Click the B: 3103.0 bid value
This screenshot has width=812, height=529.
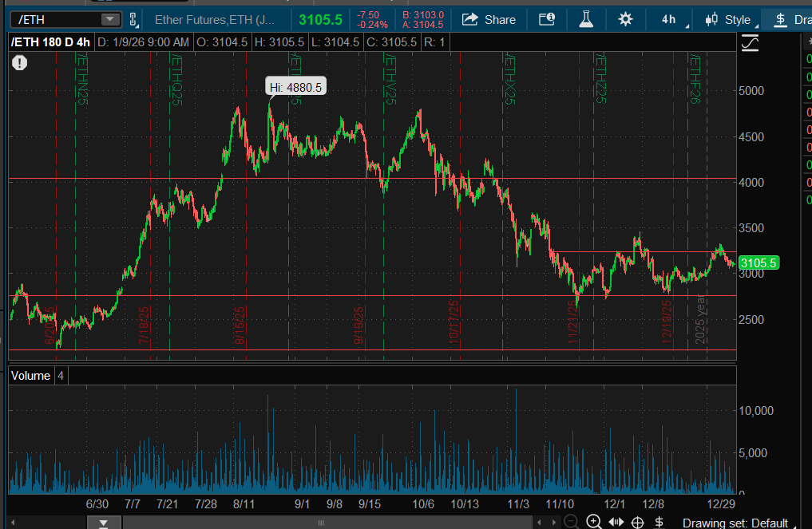click(x=423, y=15)
